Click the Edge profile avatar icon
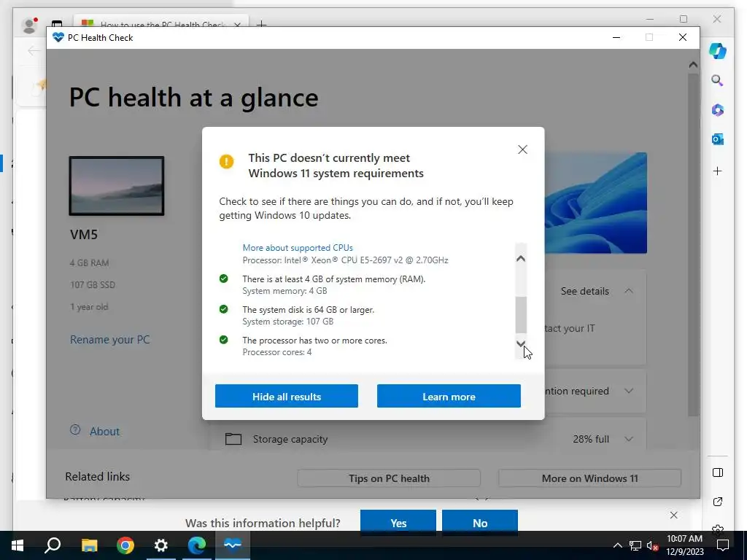The image size is (747, 560). [x=29, y=25]
